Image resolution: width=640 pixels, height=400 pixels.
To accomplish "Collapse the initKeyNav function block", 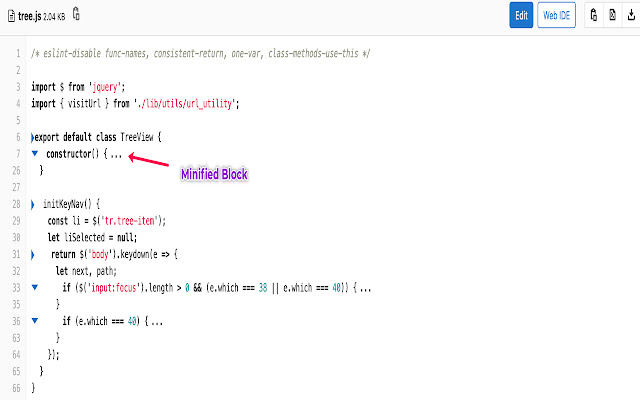I will pos(33,204).
